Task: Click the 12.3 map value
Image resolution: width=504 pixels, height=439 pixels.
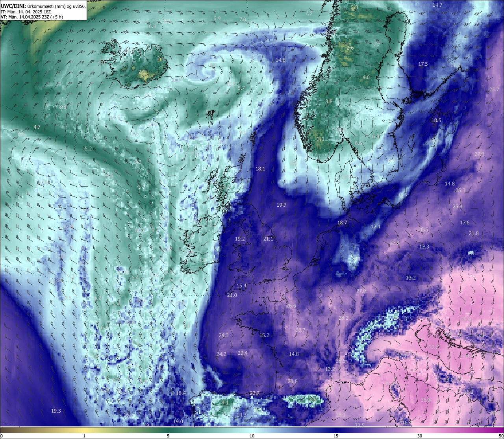Action: [x=424, y=247]
